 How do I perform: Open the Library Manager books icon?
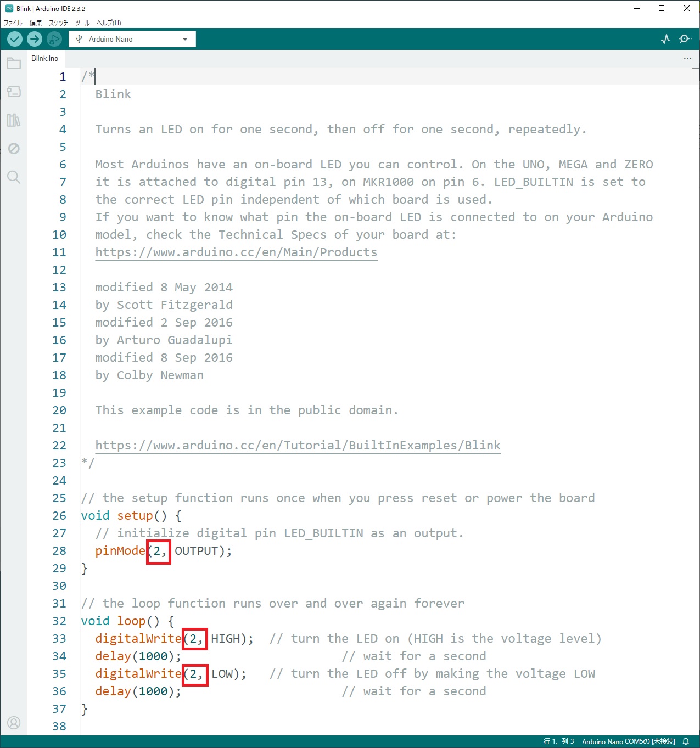(x=14, y=120)
